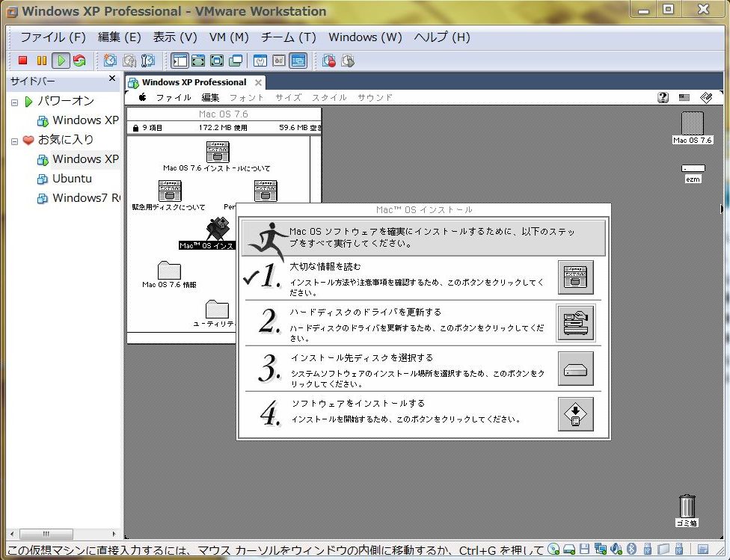
Task: Close the サイドバー panel
Action: [111, 79]
